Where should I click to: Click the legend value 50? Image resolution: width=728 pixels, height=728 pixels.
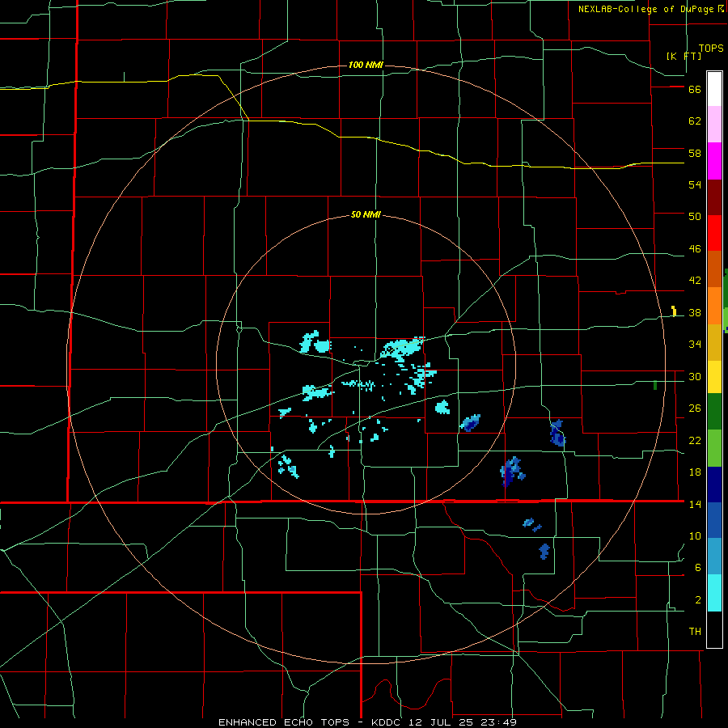(695, 217)
